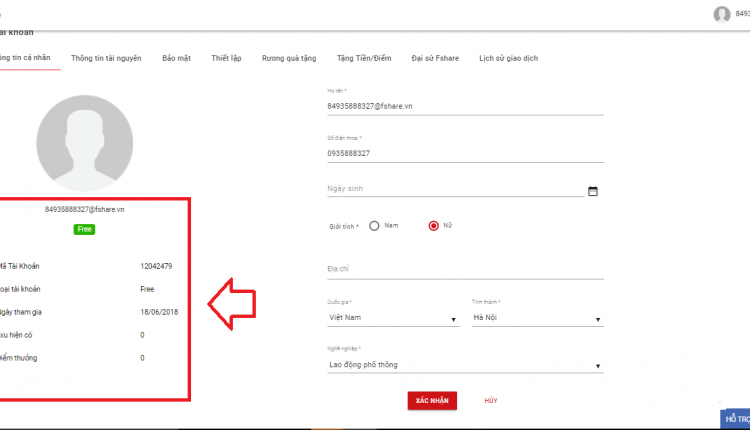Click the Mã Tài Khoản label
Viewport: 750px width, 430px height.
click(x=20, y=266)
